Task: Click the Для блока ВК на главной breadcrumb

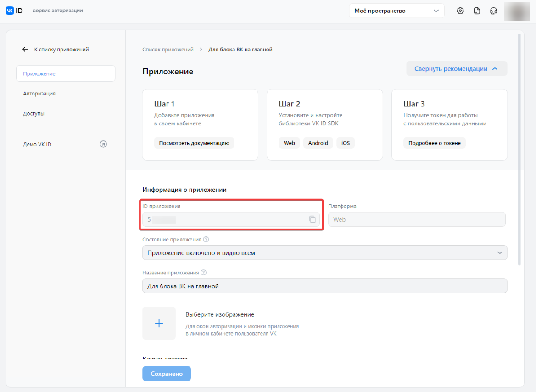Action: click(x=240, y=50)
